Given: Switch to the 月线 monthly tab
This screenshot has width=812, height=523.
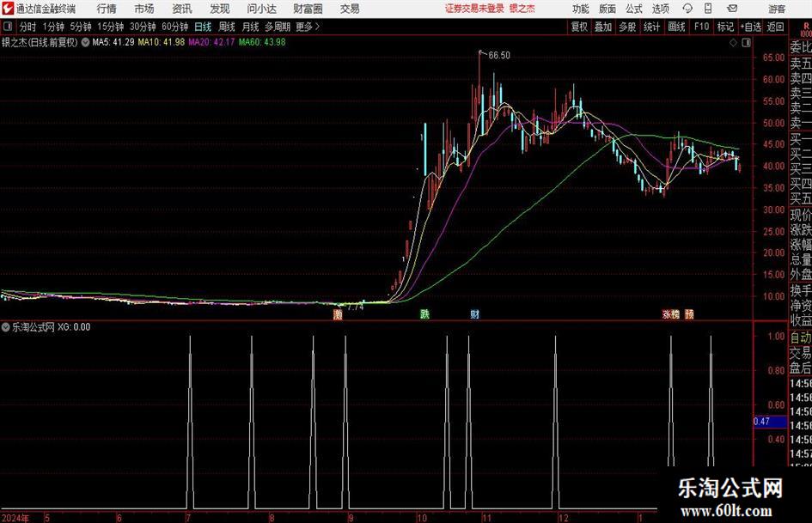Looking at the screenshot, I should [x=251, y=27].
